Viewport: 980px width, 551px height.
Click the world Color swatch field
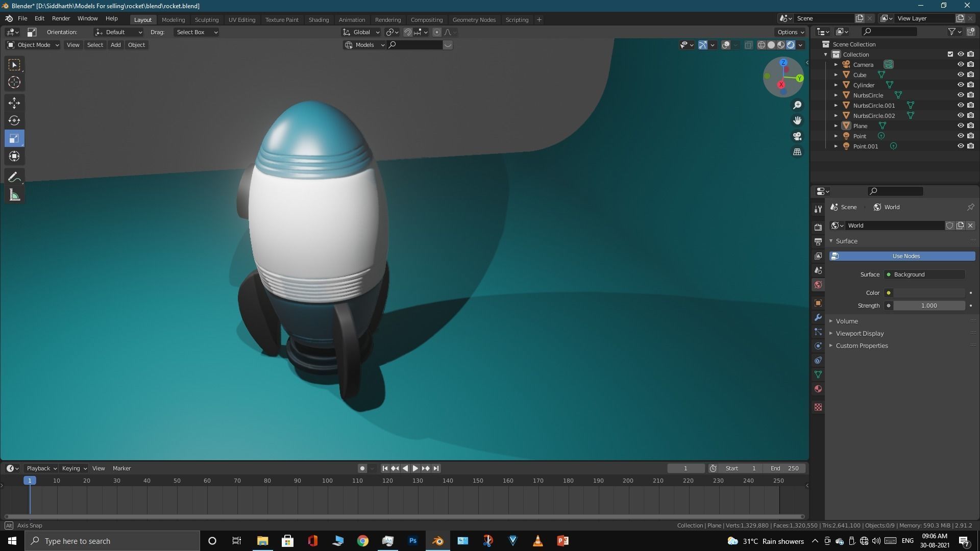click(928, 293)
